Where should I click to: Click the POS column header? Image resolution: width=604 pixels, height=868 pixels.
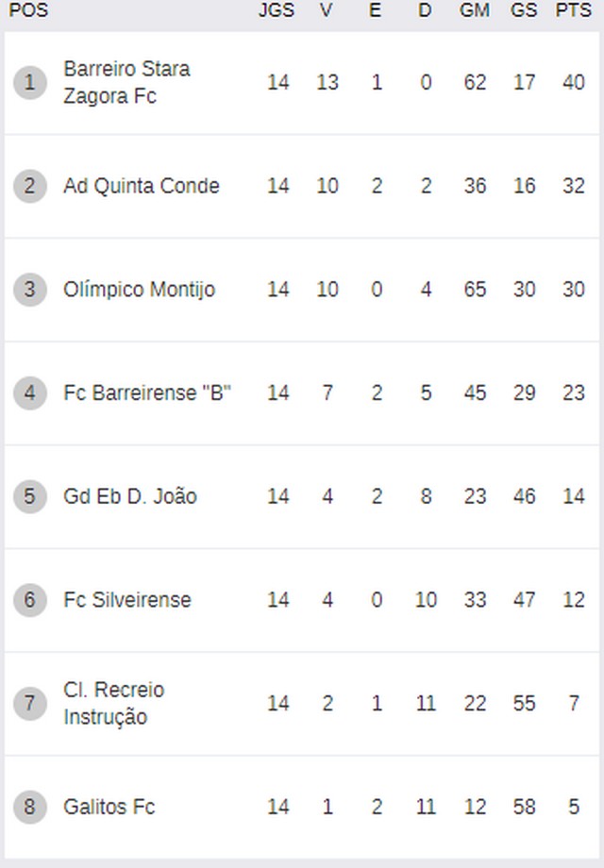(x=28, y=10)
